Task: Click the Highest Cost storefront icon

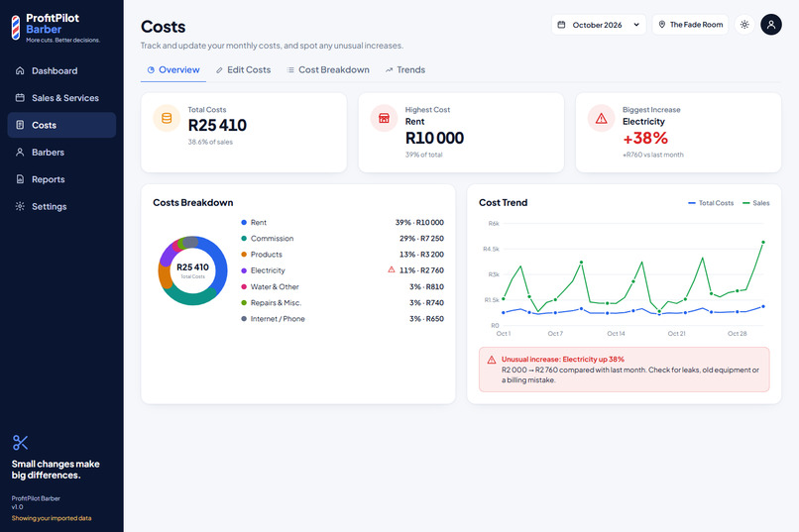Action: [x=384, y=118]
